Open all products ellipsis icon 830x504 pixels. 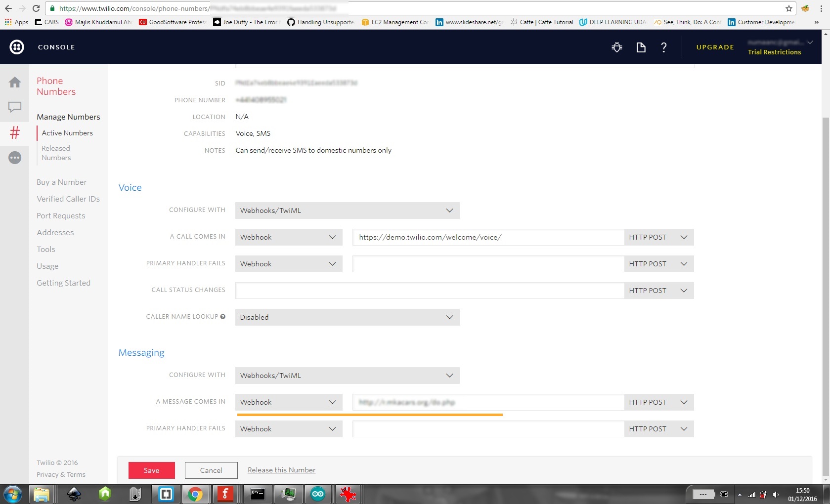[15, 158]
